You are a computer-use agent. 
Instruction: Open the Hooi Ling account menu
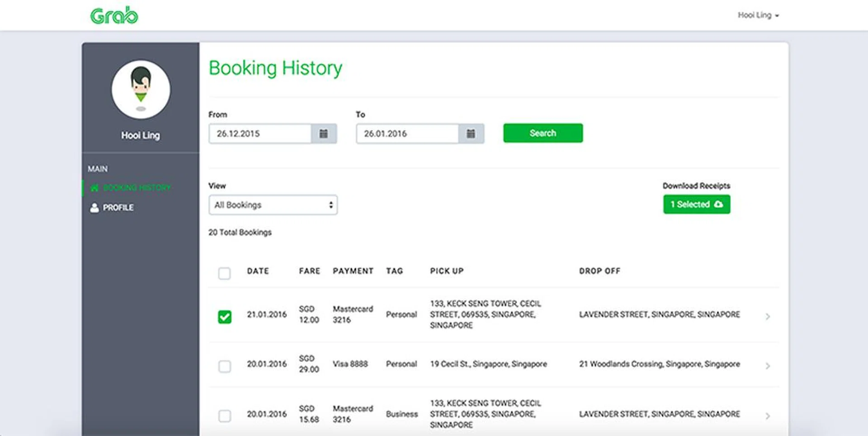(x=759, y=15)
